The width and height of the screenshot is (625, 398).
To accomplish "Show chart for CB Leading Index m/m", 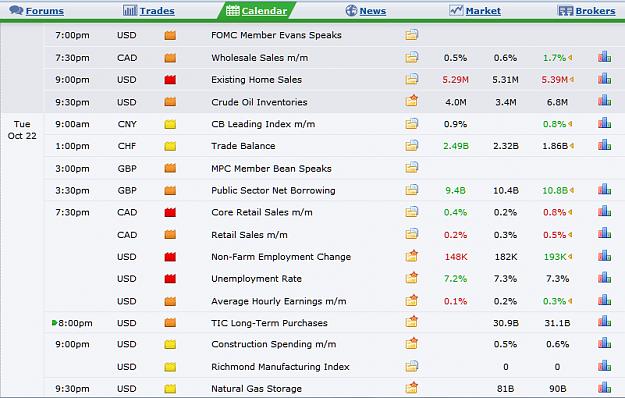I will coord(604,123).
